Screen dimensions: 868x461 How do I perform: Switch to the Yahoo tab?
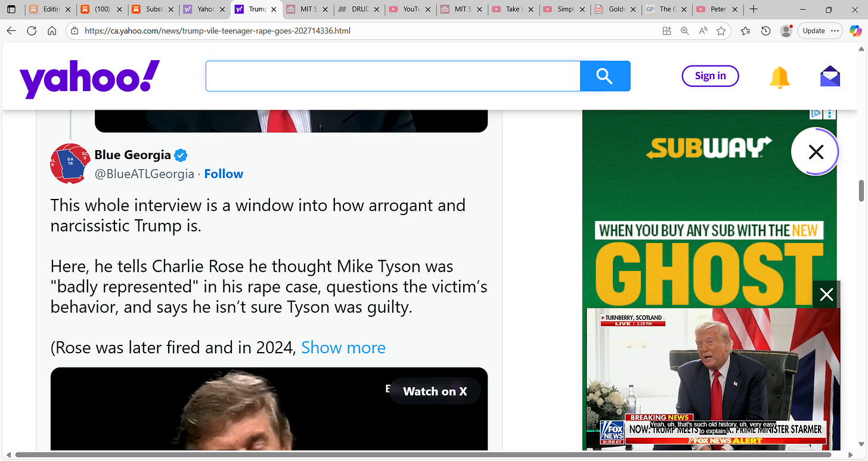click(204, 10)
